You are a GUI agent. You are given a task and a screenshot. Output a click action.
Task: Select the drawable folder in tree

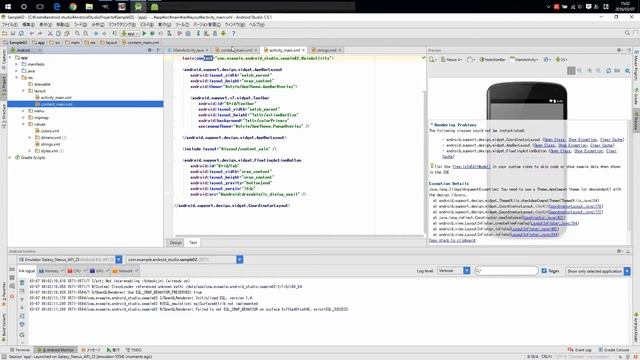click(x=39, y=84)
